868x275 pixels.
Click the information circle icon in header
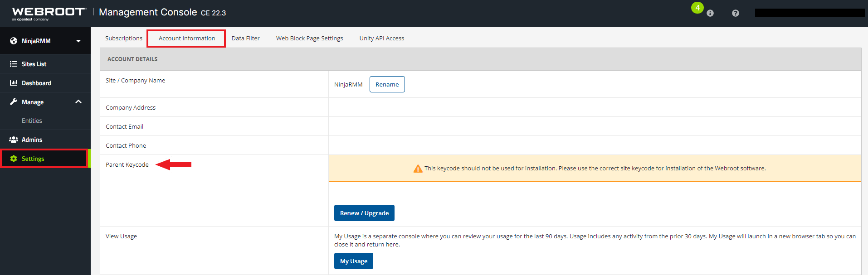[710, 13]
